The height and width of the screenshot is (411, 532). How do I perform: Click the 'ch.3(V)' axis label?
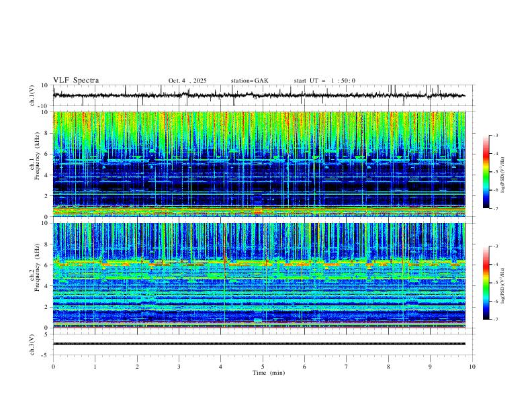pyautogui.click(x=32, y=345)
